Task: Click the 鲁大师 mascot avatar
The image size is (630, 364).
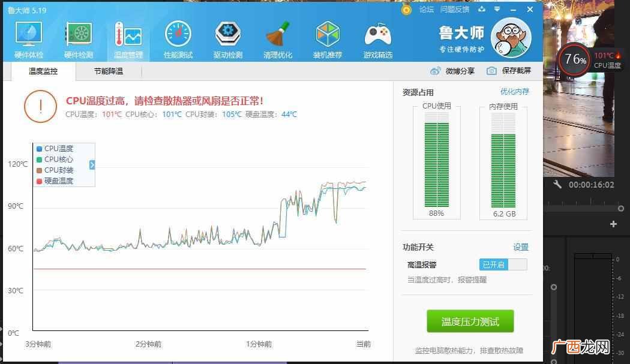Action: tap(511, 38)
